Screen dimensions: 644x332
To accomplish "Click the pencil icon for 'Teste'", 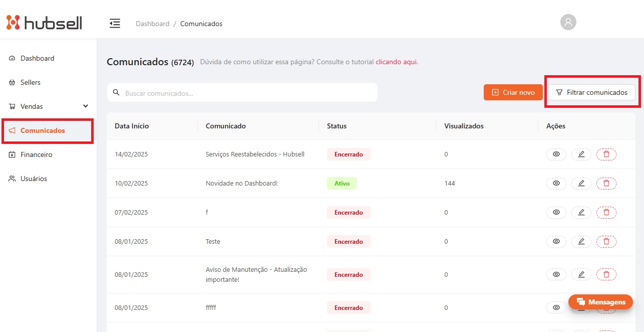I will pos(581,242).
